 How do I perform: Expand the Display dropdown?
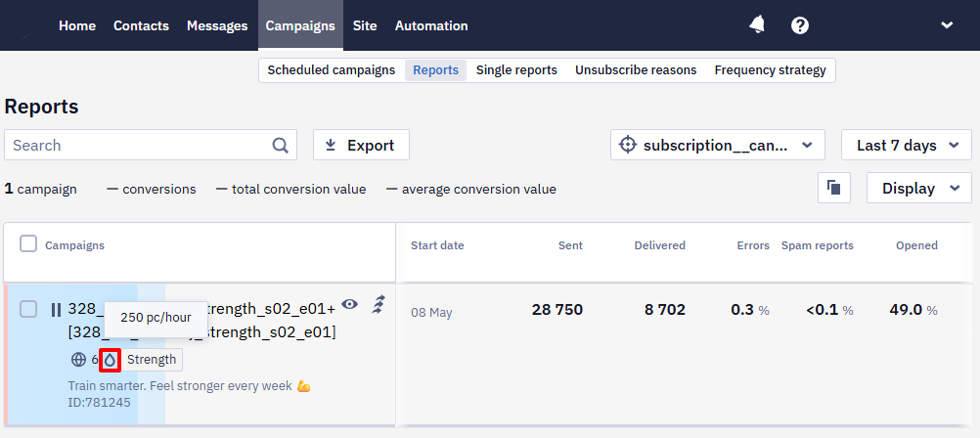(x=918, y=188)
